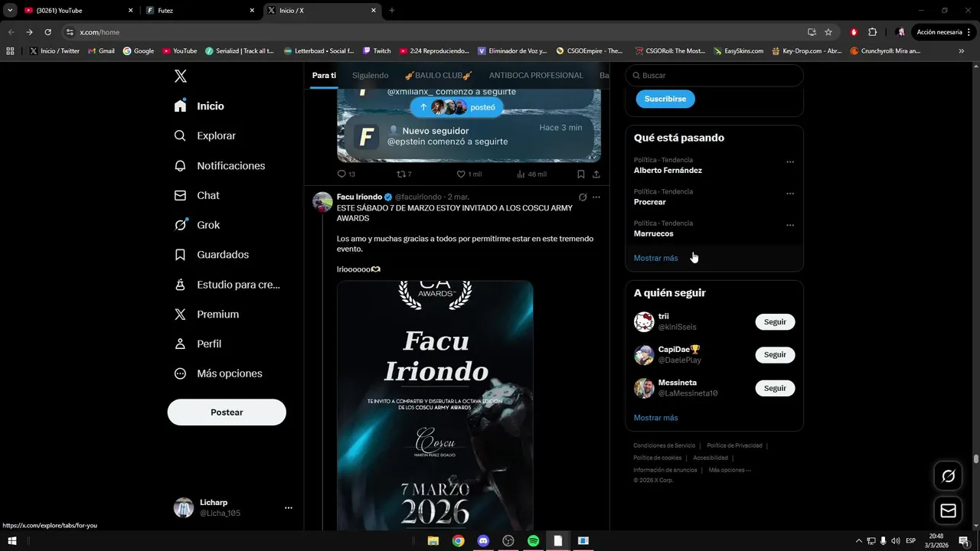
Task: Bookmark the top post
Action: tap(581, 174)
